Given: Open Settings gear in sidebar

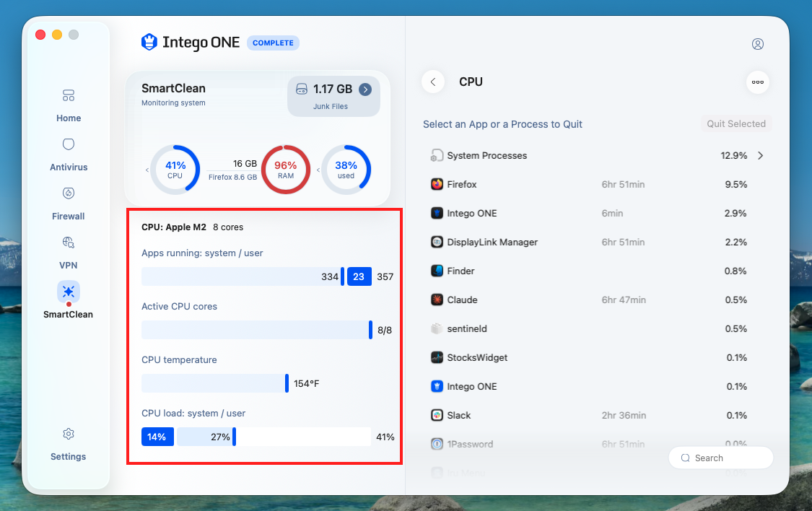Looking at the screenshot, I should [x=69, y=444].
